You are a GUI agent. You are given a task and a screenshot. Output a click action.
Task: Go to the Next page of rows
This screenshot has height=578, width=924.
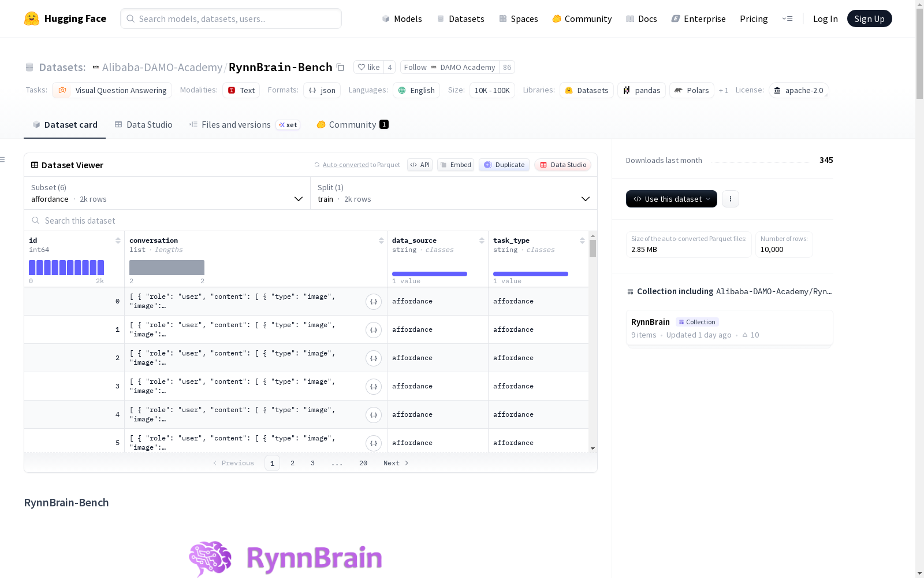396,463
